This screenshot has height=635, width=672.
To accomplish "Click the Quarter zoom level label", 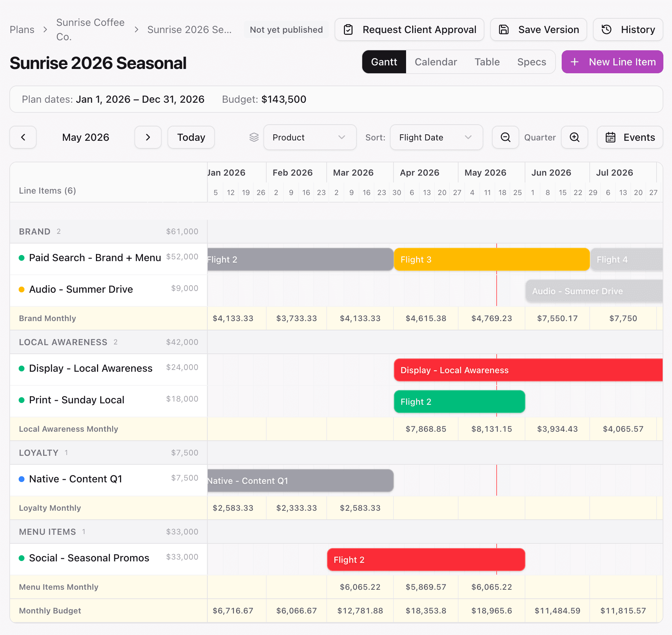I will [x=540, y=137].
